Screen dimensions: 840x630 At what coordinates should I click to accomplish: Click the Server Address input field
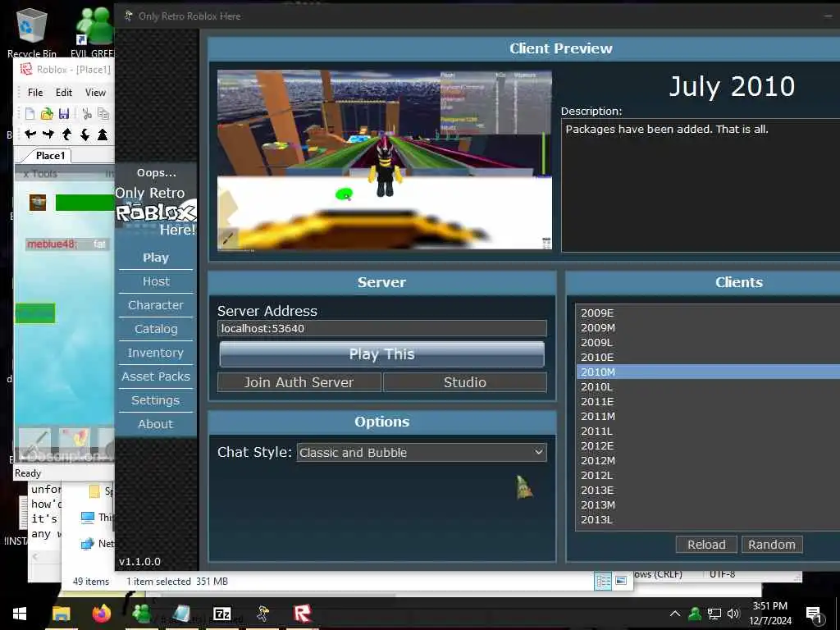(382, 328)
